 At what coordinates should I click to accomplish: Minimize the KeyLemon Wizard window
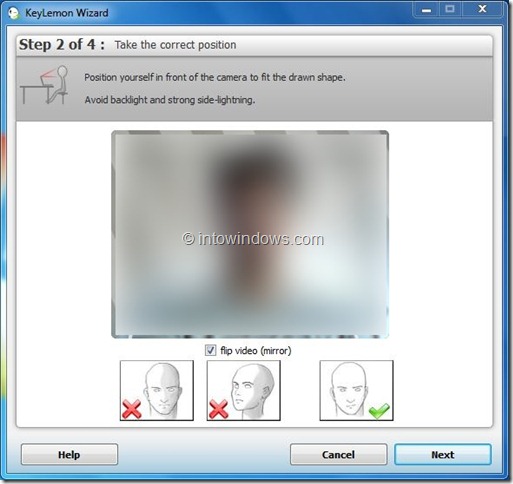coord(426,10)
